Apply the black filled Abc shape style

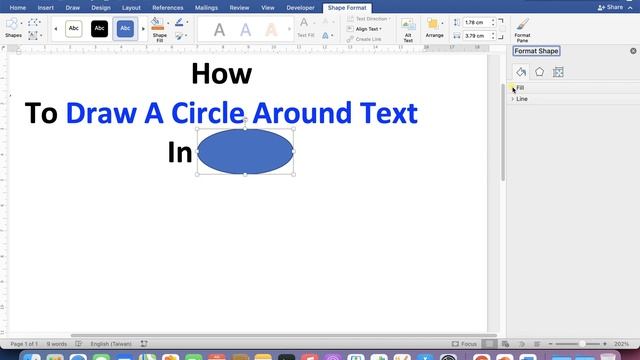(x=99, y=29)
